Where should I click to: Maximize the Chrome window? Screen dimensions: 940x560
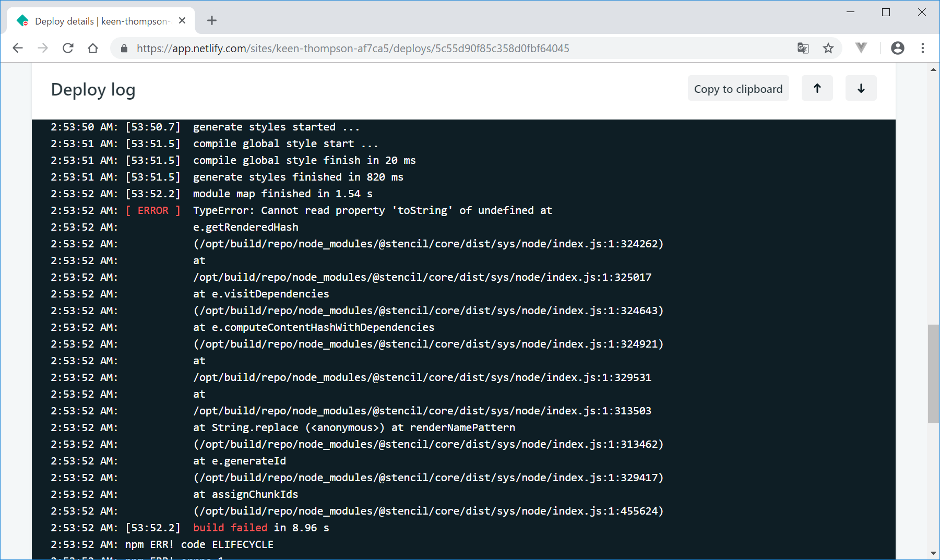coord(886,12)
